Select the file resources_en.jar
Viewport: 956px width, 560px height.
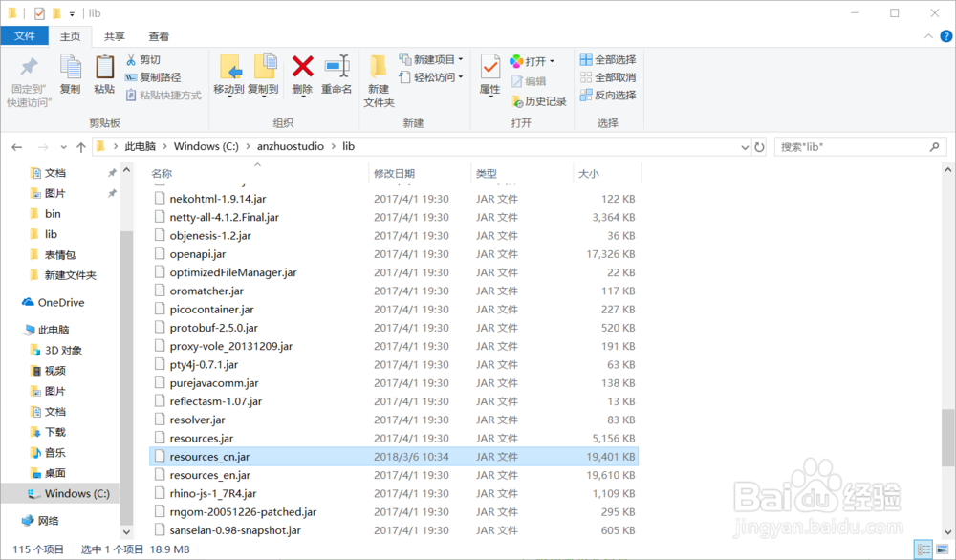(x=394, y=475)
